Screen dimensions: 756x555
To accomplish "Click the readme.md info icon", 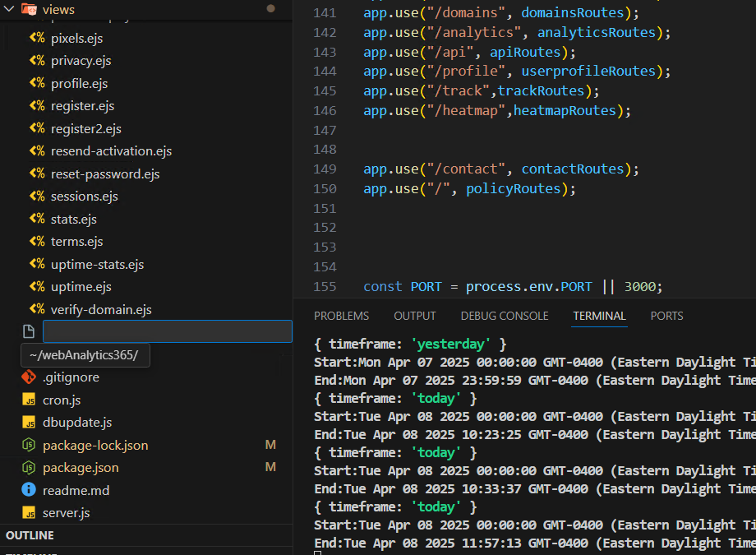I will (29, 490).
